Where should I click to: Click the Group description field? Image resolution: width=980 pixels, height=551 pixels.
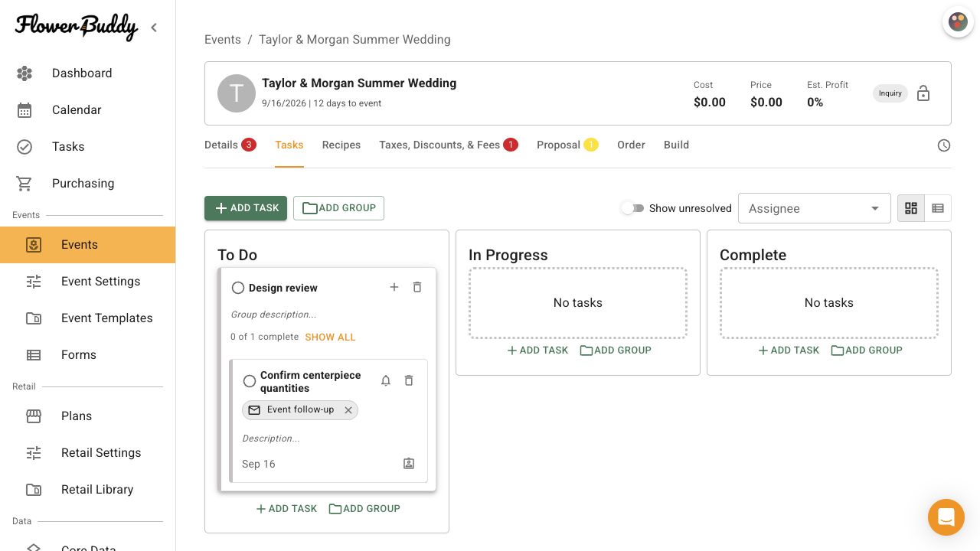(273, 315)
